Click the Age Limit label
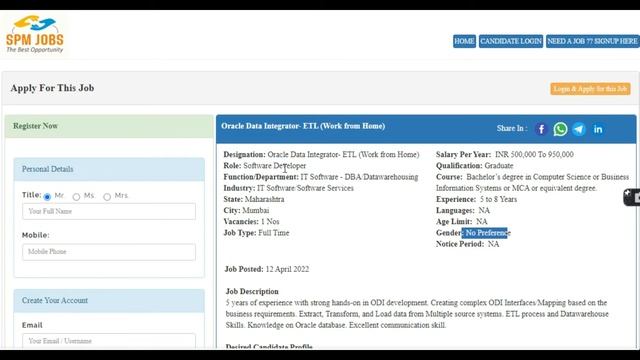640x360 pixels. [x=454, y=222]
